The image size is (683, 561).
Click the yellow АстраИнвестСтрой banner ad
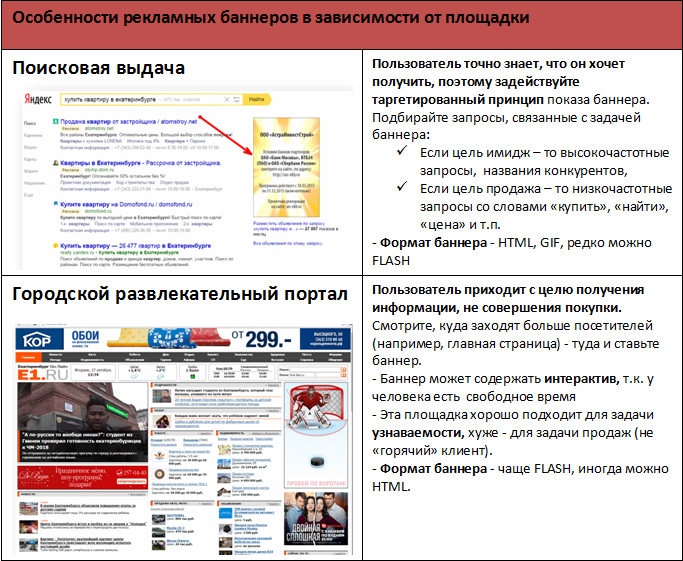pyautogui.click(x=286, y=167)
